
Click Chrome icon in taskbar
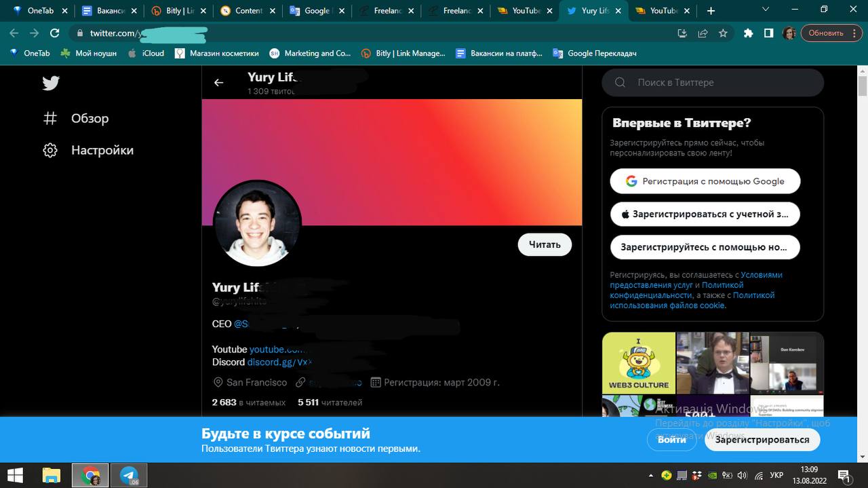(x=90, y=475)
